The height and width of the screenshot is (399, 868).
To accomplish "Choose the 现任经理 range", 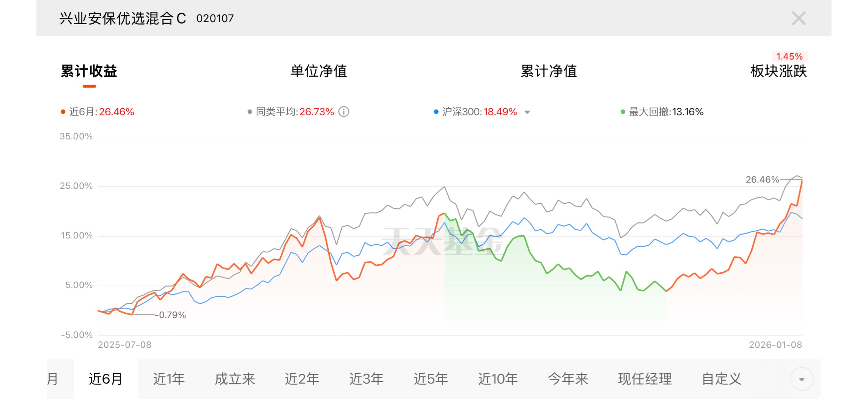I will click(x=645, y=379).
